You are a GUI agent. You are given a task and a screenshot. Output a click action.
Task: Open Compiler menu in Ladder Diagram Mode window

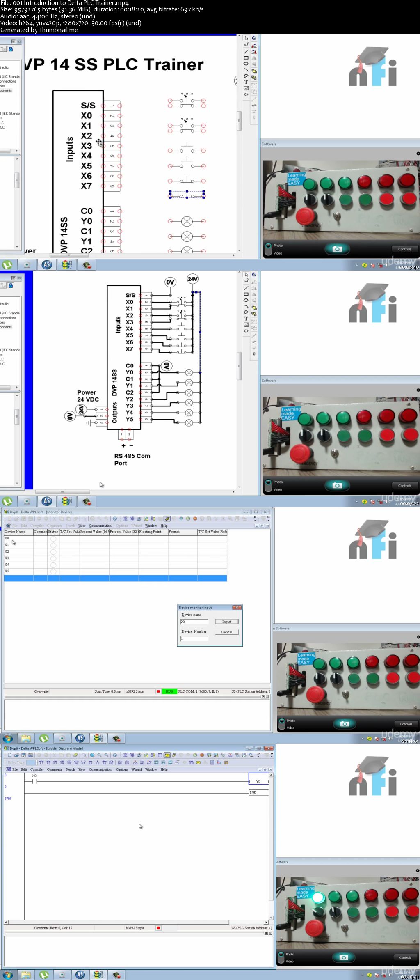tap(37, 769)
